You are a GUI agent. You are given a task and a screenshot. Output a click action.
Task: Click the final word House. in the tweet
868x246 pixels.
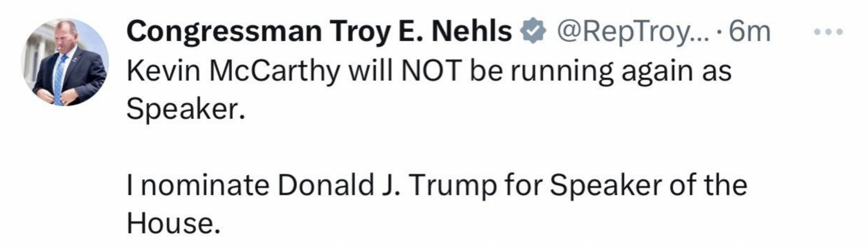coord(174,223)
